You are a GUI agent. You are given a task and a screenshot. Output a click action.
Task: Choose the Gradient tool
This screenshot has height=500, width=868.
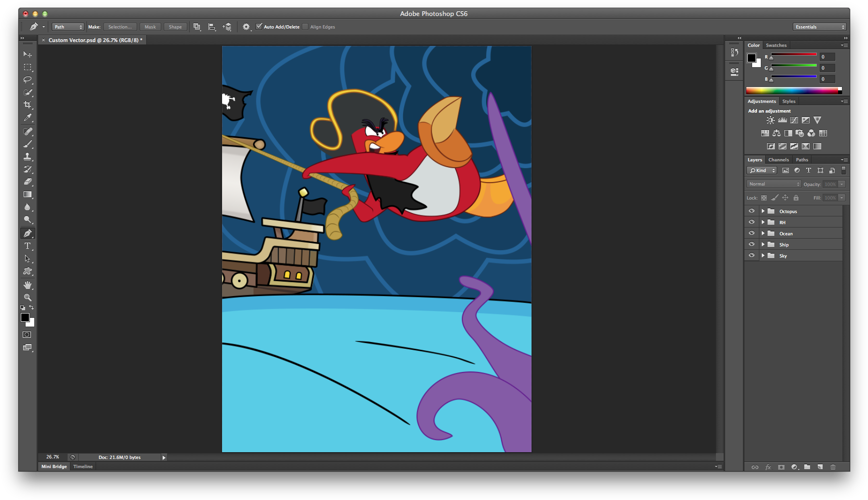pyautogui.click(x=28, y=195)
